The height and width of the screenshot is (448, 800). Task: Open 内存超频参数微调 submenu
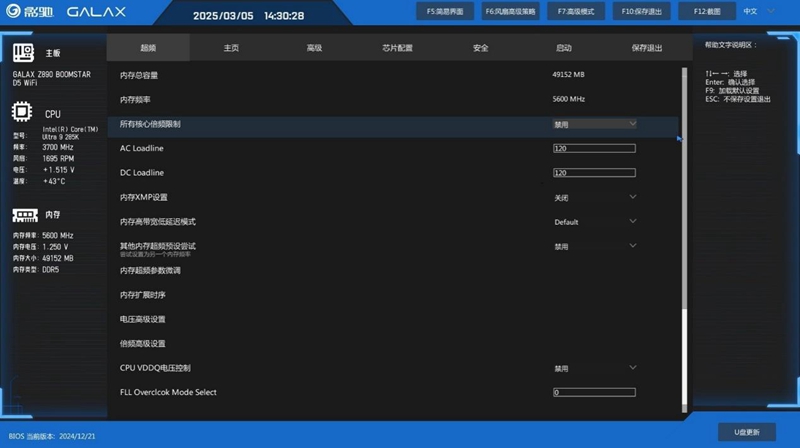click(x=150, y=270)
